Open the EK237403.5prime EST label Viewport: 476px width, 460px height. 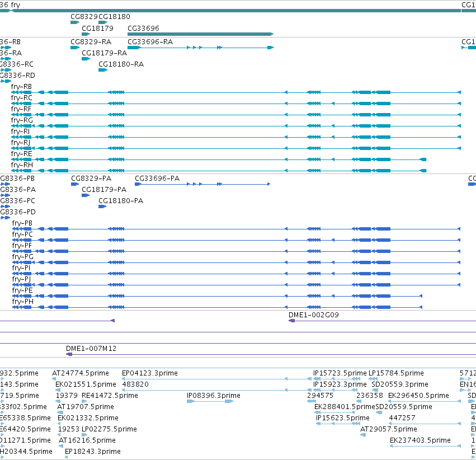pos(420,440)
